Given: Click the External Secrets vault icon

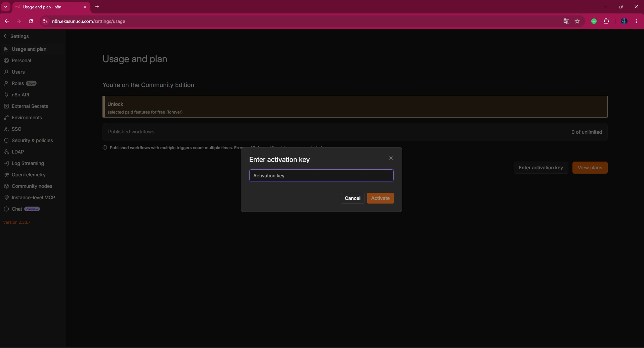Looking at the screenshot, I should [x=6, y=106].
